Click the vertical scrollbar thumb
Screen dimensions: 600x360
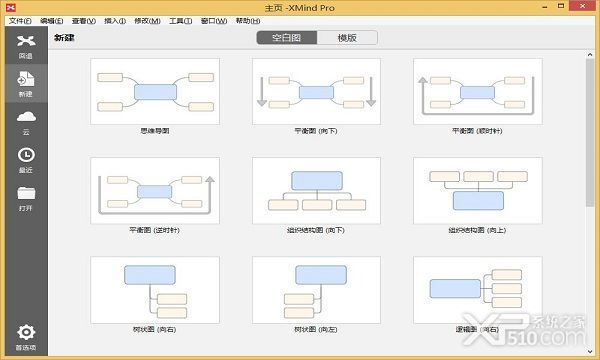tap(590, 133)
